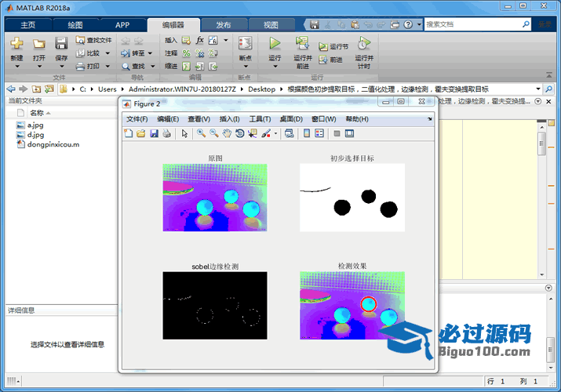This screenshot has width=561, height=392.
Task: Toggle the Rotate 3D tool in Figure toolbar
Action: coord(239,134)
